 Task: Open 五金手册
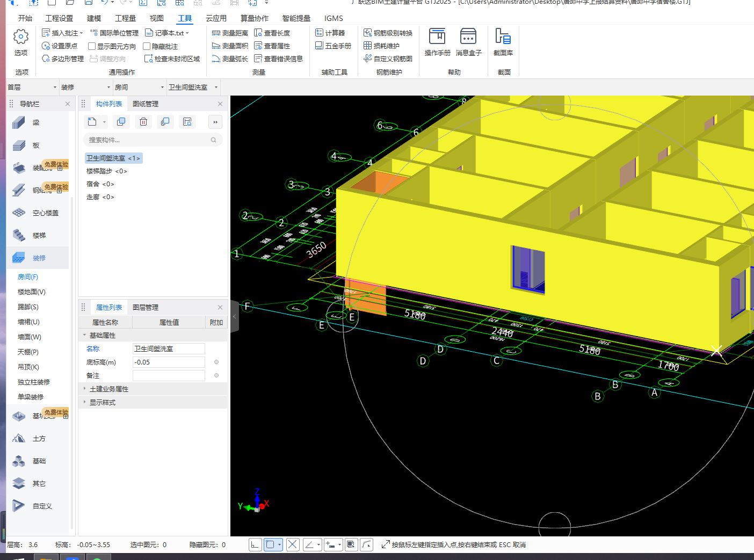click(x=334, y=46)
